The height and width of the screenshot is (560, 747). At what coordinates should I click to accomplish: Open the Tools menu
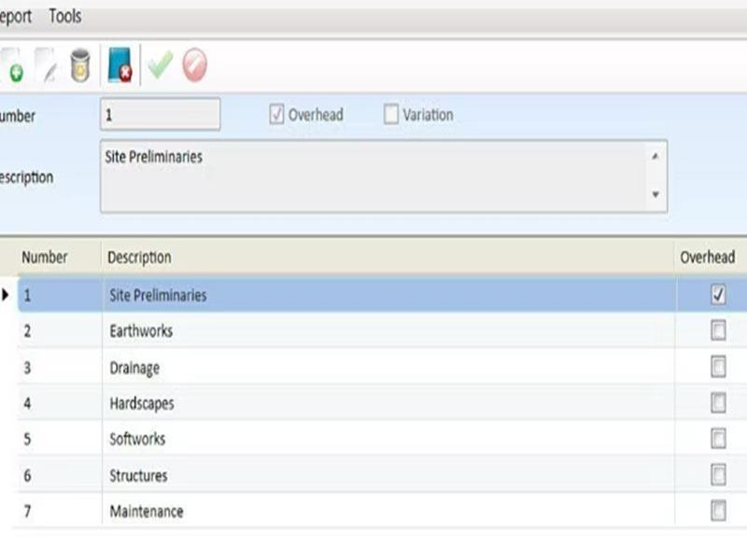pos(65,16)
